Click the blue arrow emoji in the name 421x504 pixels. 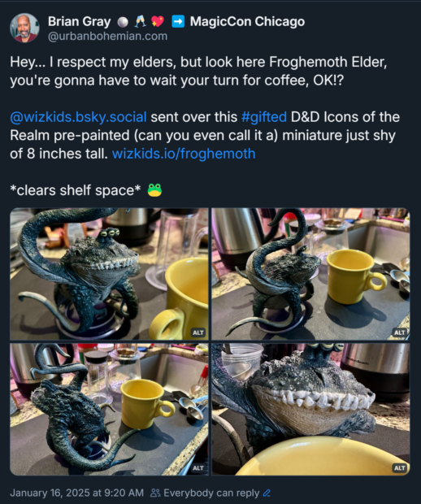tap(178, 21)
